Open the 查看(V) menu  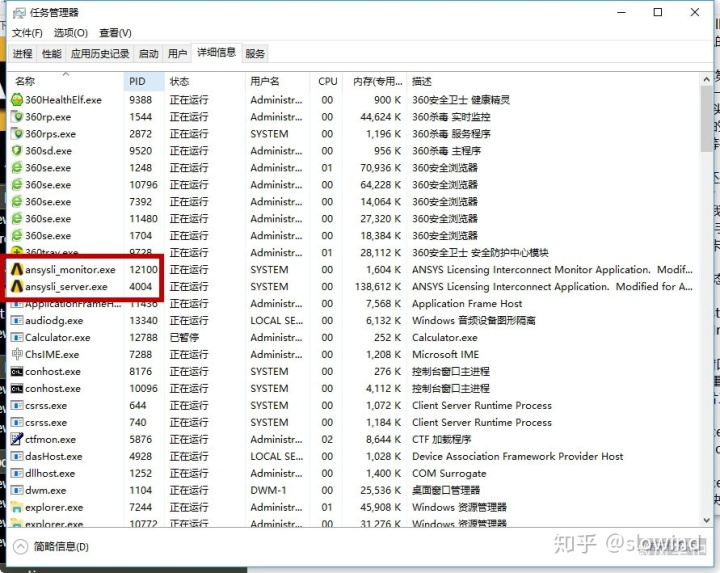tap(115, 33)
